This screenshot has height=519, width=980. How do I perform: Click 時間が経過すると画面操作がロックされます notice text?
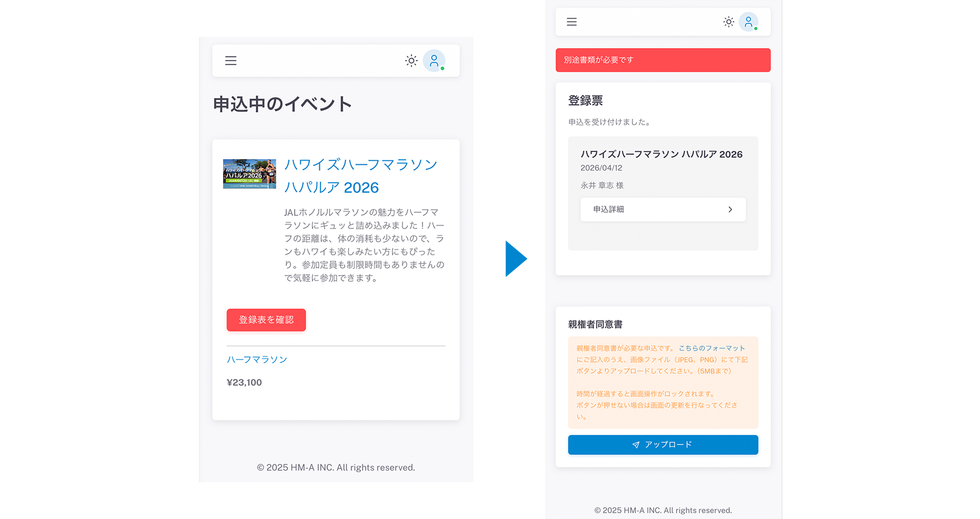tap(647, 394)
